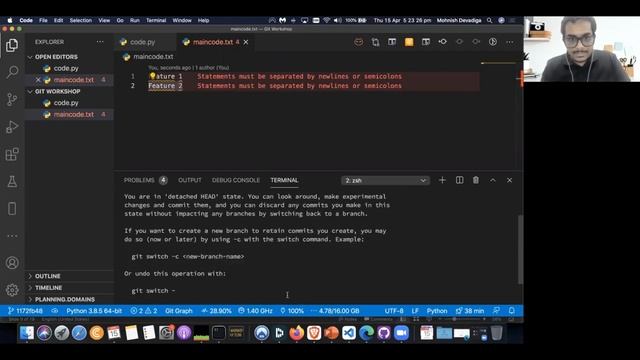
Task: Open the Search view in activity bar
Action: [x=12, y=72]
